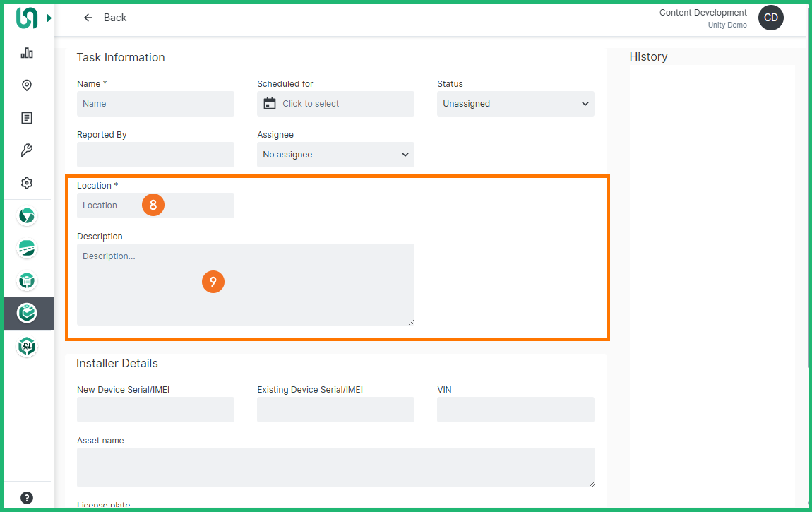Click the calendar icon in Scheduled for
Screen dimensions: 812x512
point(269,104)
